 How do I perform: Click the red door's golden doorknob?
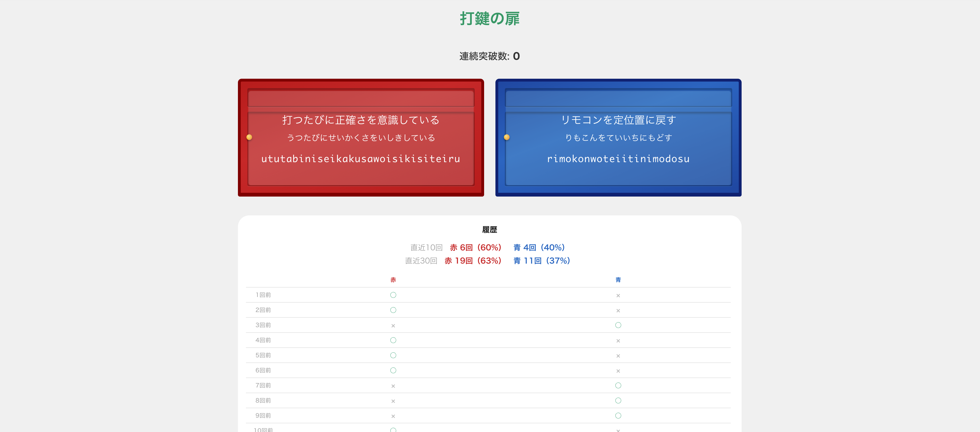click(249, 137)
